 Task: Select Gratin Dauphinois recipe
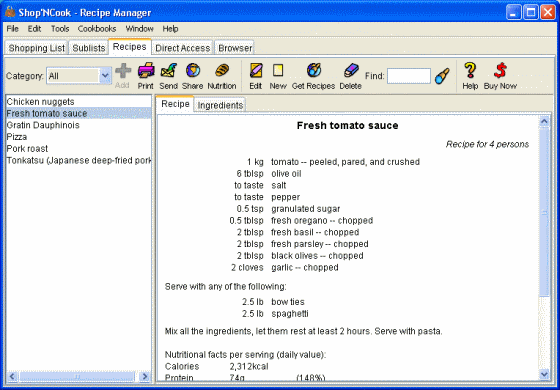tap(79, 125)
